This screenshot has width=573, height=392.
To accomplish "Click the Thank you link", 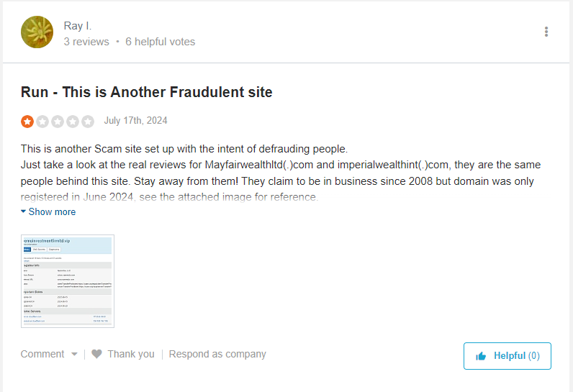I will (x=131, y=354).
